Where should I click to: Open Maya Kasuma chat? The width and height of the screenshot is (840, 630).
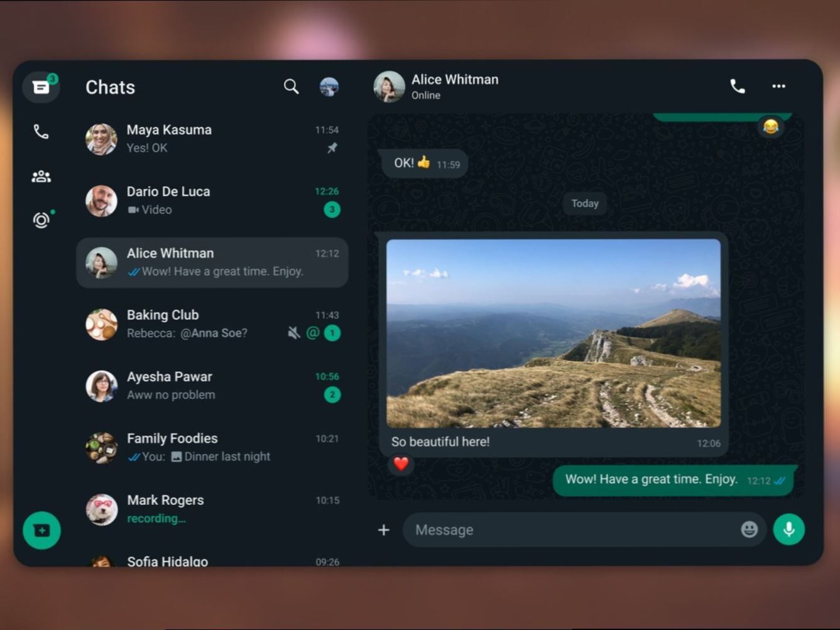tap(212, 139)
